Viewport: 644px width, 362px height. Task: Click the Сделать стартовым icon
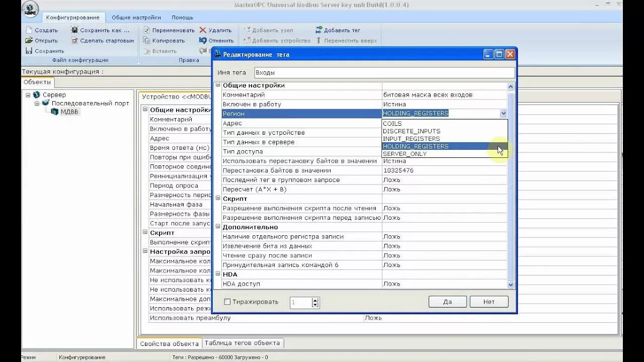click(74, 40)
